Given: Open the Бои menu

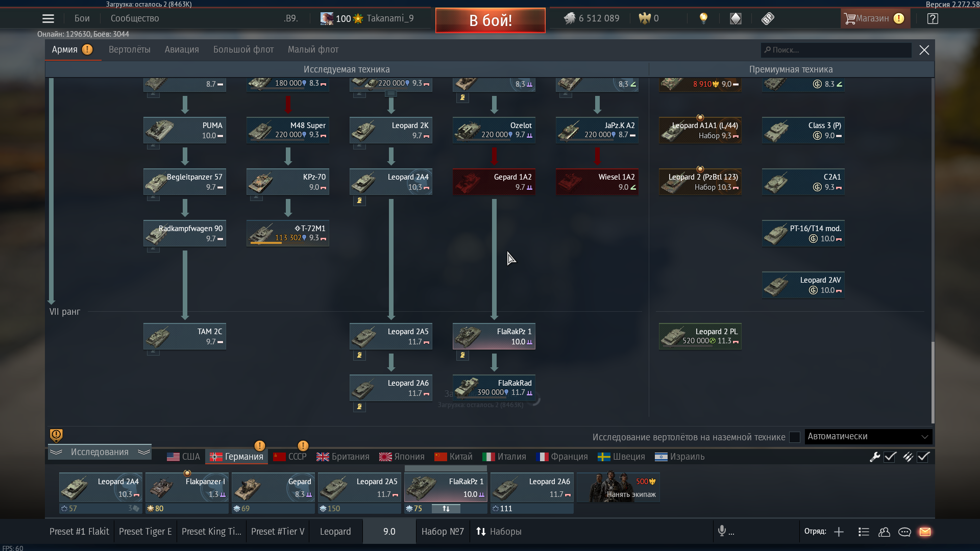Looking at the screenshot, I should (82, 18).
